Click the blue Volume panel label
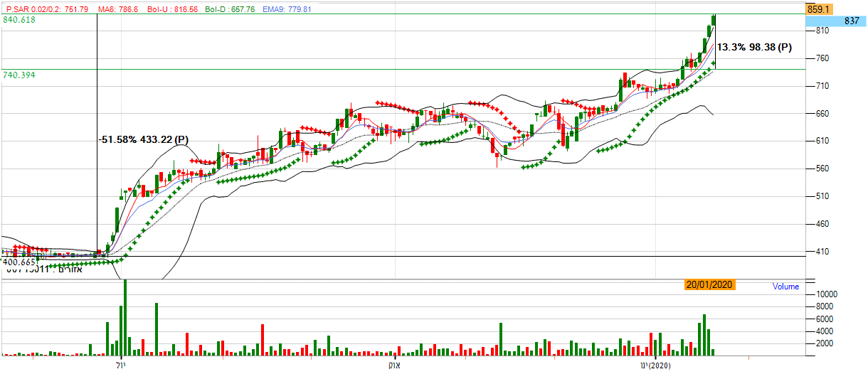Screen dimensions: 868x374 (785, 287)
